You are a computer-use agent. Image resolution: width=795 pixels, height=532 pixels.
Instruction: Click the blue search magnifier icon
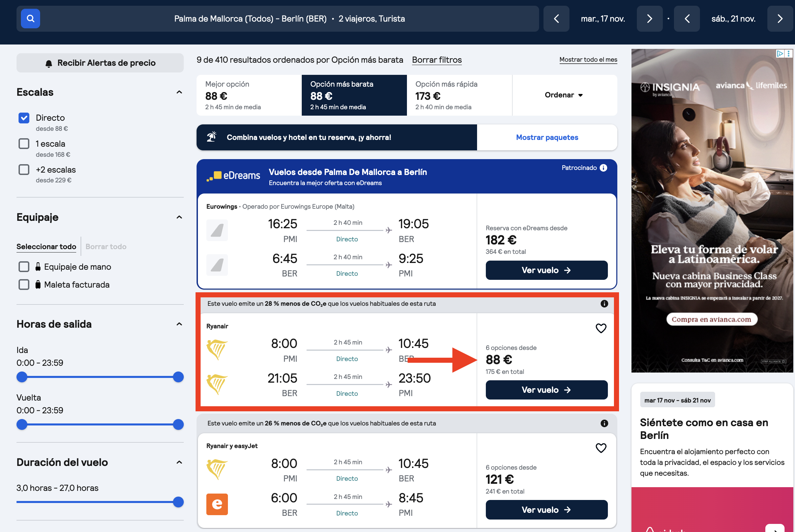coord(31,19)
